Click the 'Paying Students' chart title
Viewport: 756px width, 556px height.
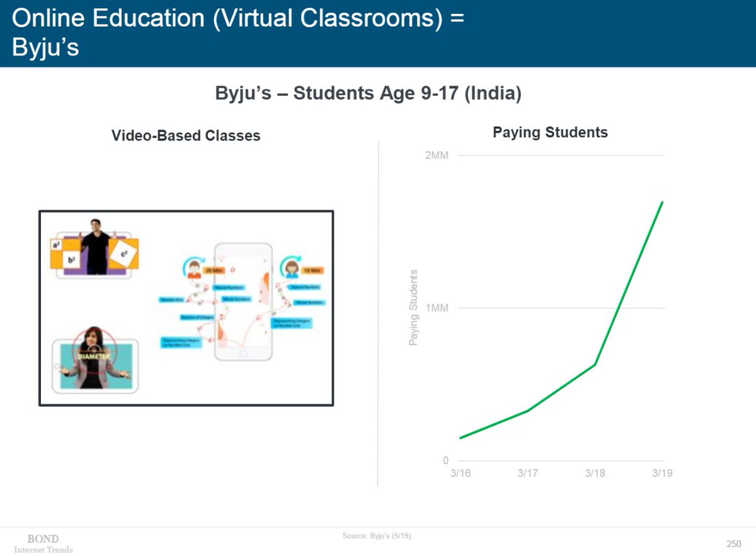pyautogui.click(x=550, y=132)
